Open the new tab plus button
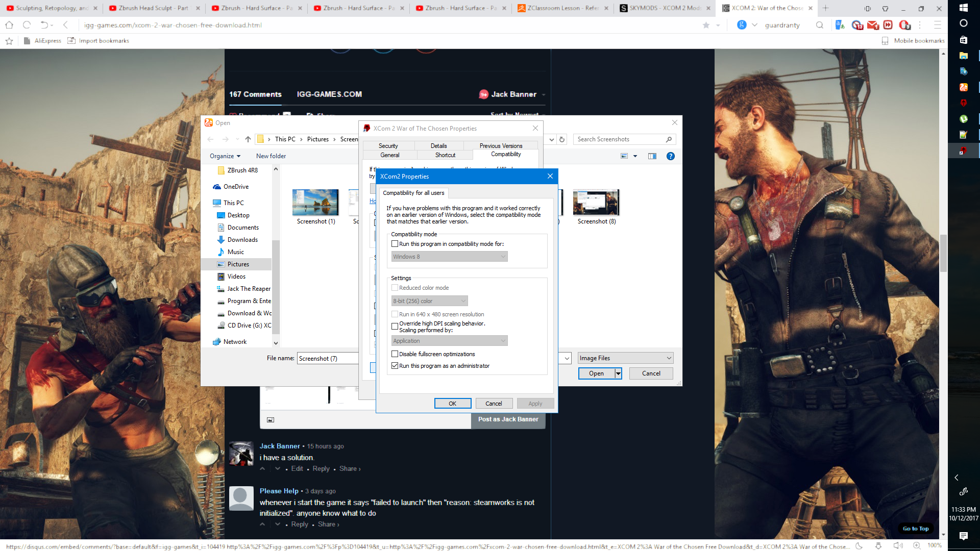Viewport: 980px width, 551px height. (825, 8)
